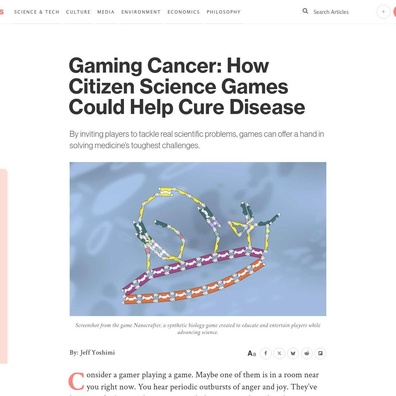Image resolution: width=396 pixels, height=396 pixels.
Task: Click the pink sidebar panel at left
Action: click(x=3, y=267)
